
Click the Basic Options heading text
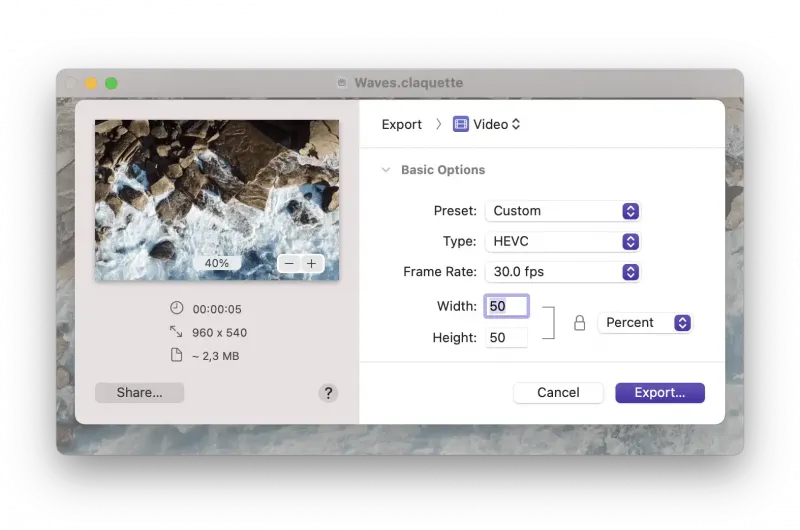pyautogui.click(x=443, y=170)
